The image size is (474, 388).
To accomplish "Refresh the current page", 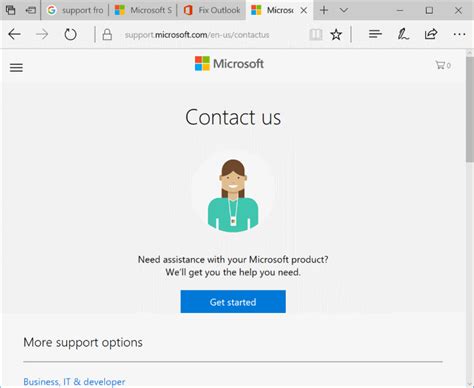I will [x=70, y=34].
